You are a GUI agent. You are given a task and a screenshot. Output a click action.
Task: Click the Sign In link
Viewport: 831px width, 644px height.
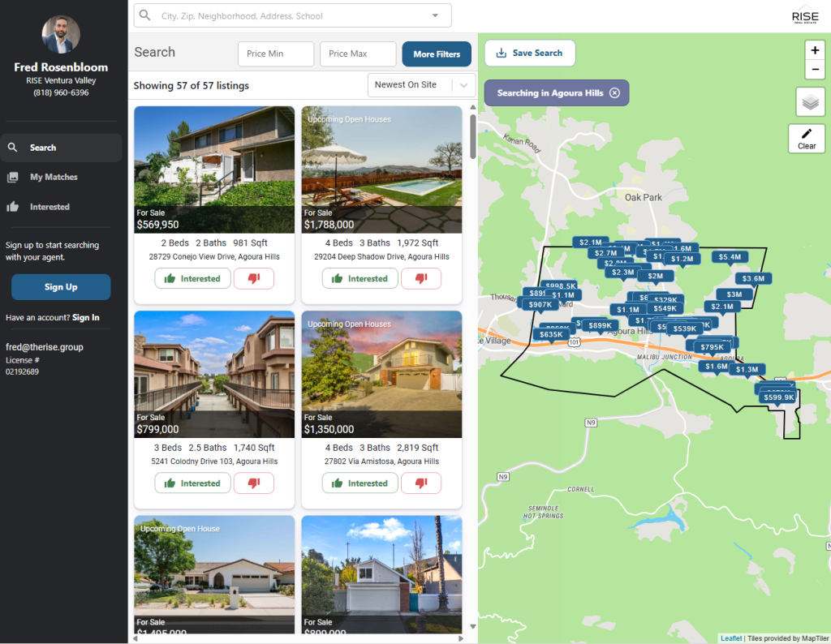tap(85, 318)
